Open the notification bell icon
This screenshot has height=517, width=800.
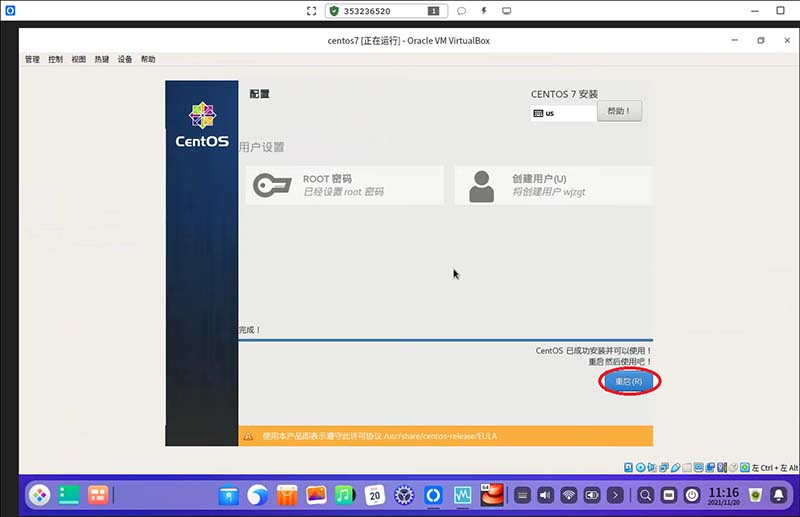(779, 495)
